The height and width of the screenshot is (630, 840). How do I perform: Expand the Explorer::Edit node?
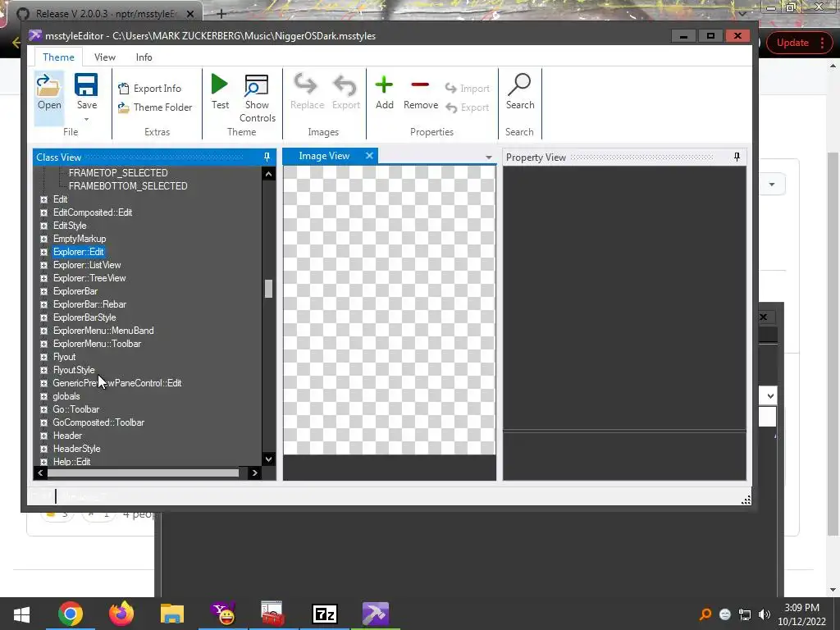coord(44,252)
